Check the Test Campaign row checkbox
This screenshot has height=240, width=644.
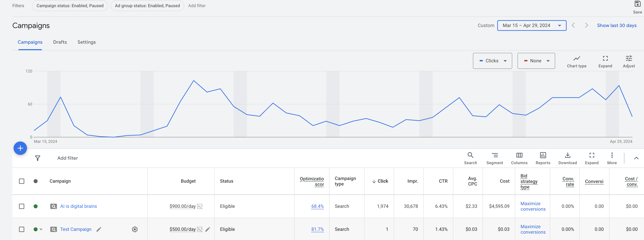pos(22,229)
